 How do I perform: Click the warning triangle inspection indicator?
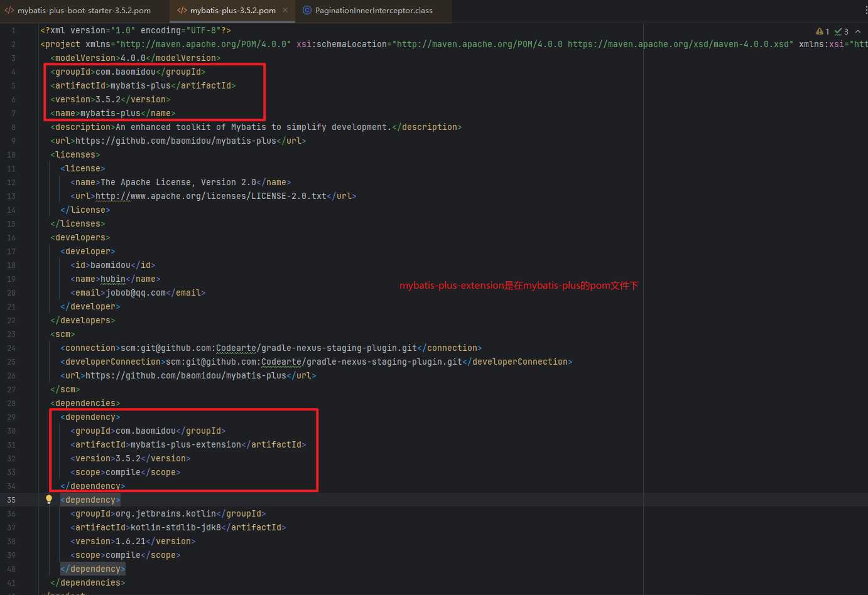click(x=820, y=31)
